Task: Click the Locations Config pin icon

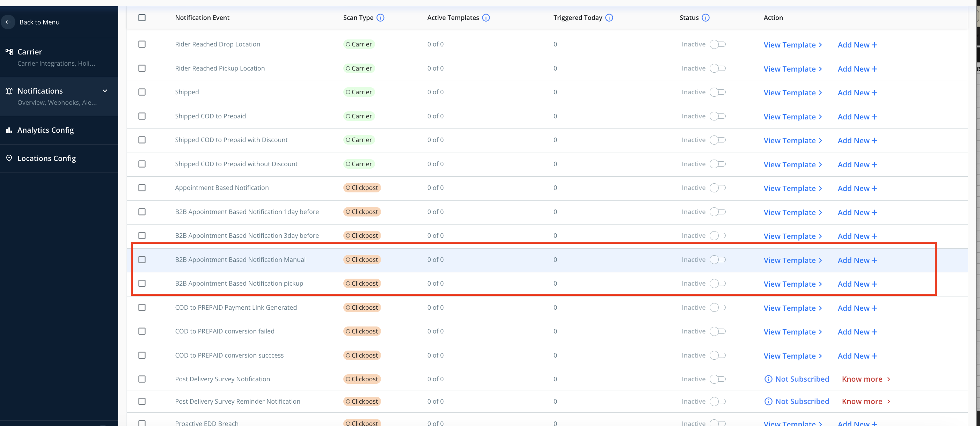Action: pyautogui.click(x=9, y=158)
